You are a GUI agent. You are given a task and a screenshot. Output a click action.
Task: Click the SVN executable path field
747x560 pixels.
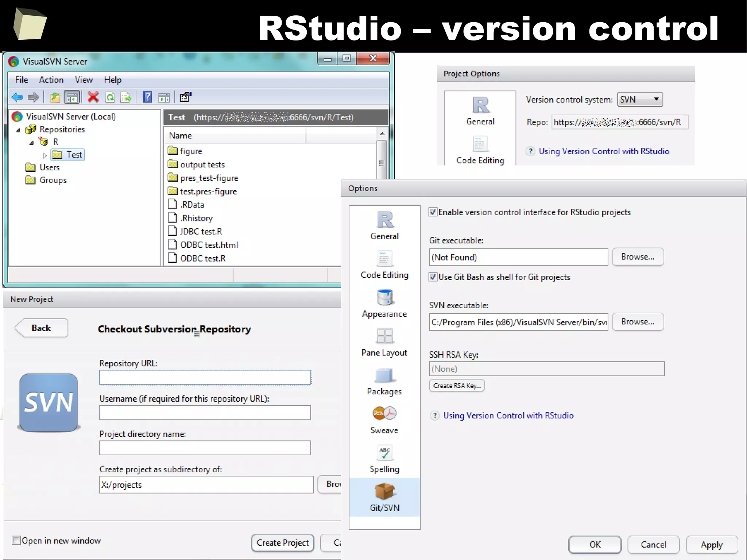(518, 322)
